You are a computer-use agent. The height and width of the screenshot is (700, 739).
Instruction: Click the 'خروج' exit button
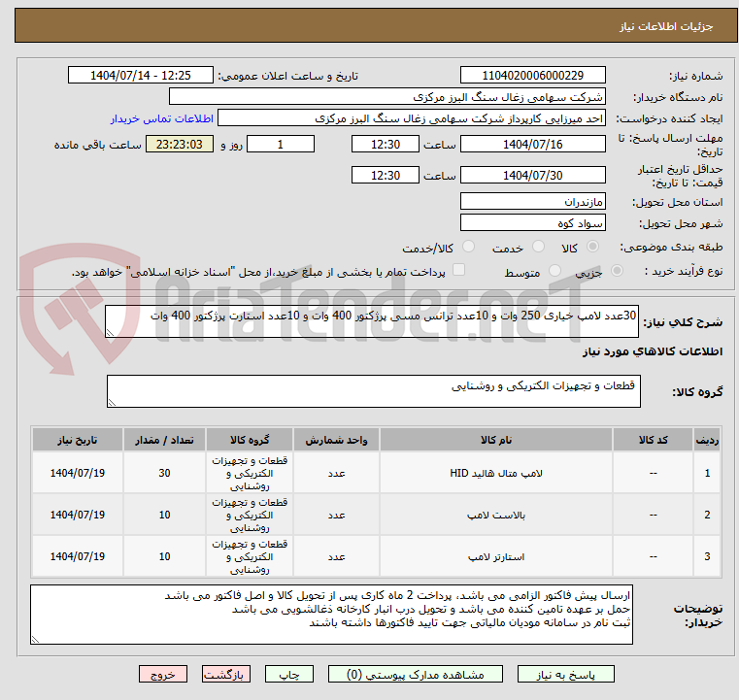coord(163,674)
